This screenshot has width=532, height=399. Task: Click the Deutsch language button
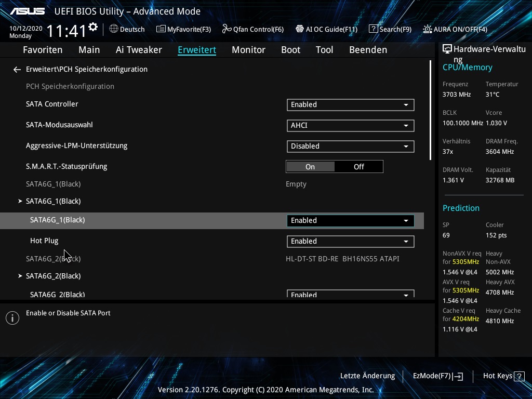point(127,29)
